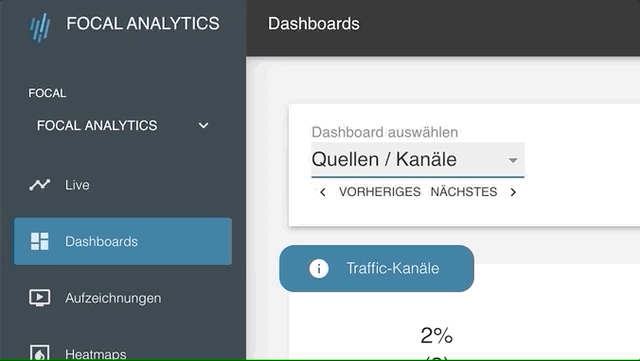This screenshot has width=640, height=361.
Task: Go to previous dashboard with left chevron
Action: 323,192
